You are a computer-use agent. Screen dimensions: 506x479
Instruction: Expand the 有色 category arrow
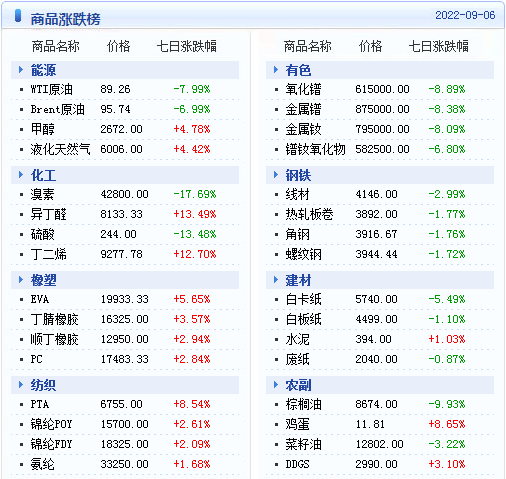click(x=276, y=70)
